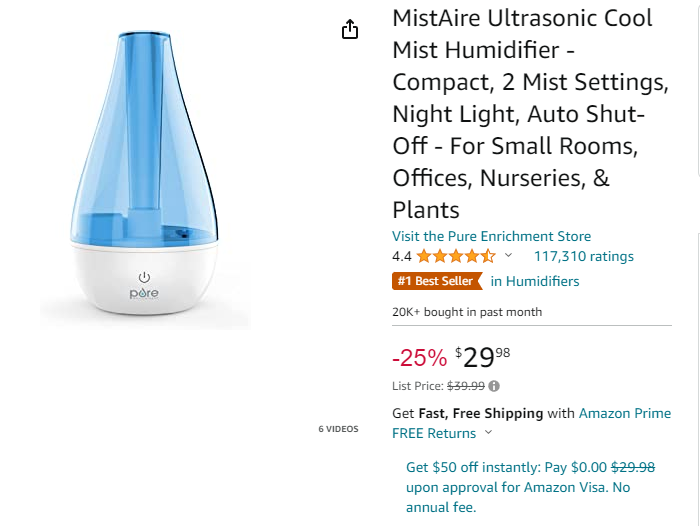Open the 6 VIDEOS section
Viewport: 700px width, 526px height.
tap(338, 429)
